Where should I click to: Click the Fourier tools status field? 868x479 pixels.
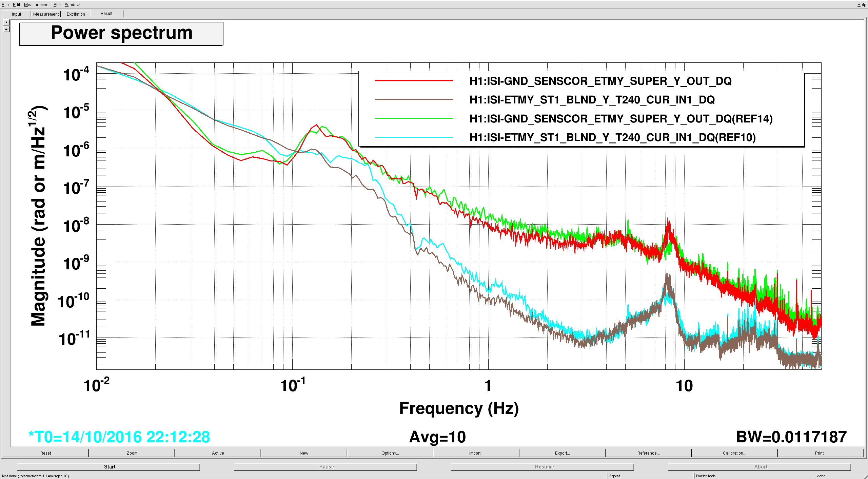pyautogui.click(x=754, y=476)
